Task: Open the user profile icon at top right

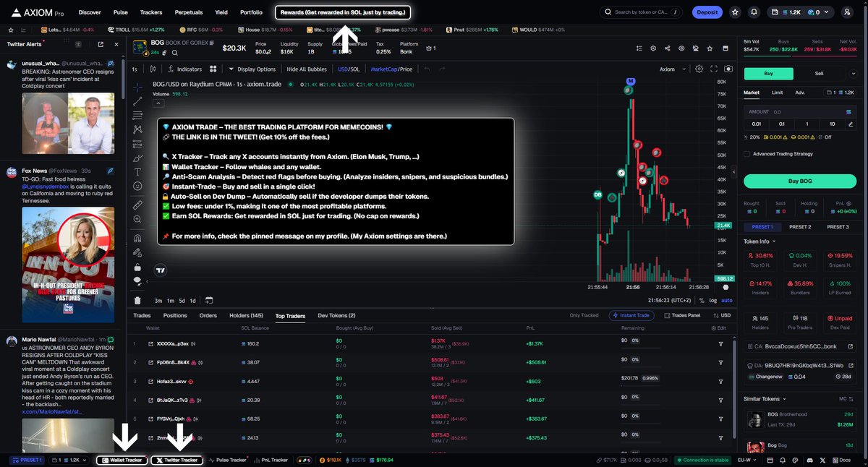Action: 847,12
